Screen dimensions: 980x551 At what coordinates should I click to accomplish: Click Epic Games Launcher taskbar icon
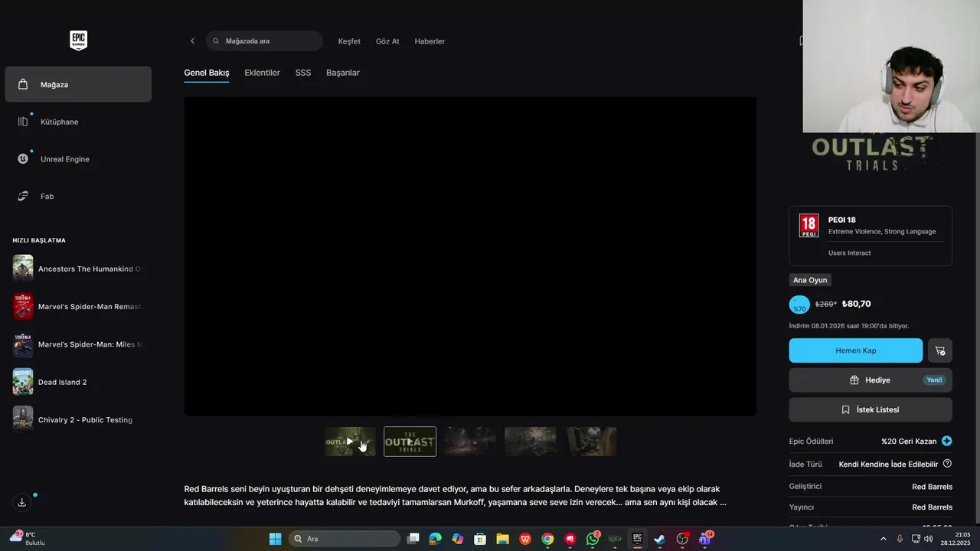pyautogui.click(x=637, y=539)
